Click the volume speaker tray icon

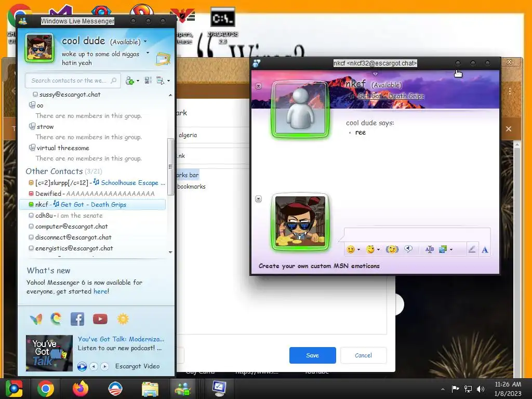pos(481,389)
